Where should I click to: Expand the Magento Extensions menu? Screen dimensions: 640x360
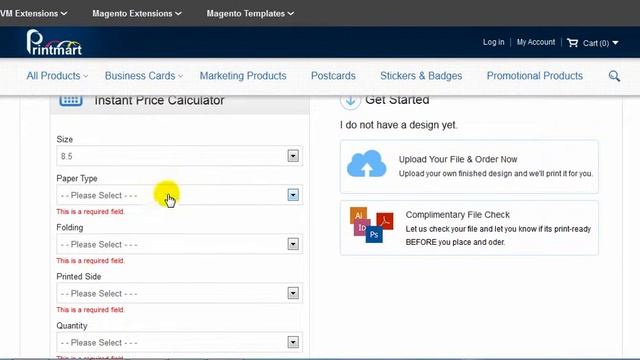(x=137, y=13)
